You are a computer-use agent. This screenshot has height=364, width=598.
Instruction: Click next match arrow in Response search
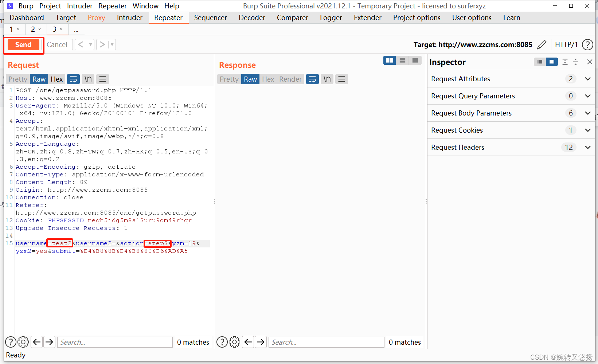pos(261,342)
